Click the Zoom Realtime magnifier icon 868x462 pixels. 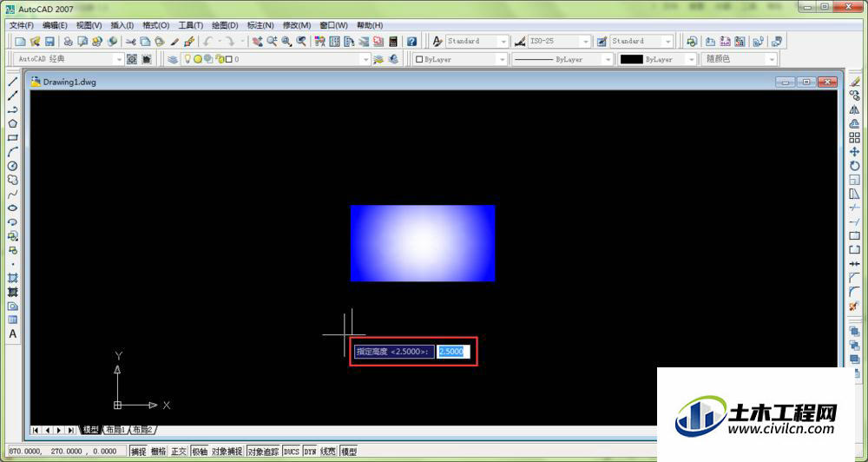point(272,42)
